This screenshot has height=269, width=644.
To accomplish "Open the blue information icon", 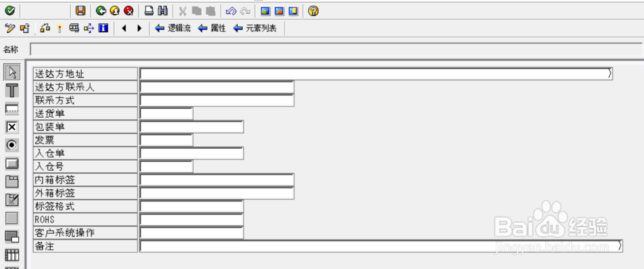I will point(103,28).
